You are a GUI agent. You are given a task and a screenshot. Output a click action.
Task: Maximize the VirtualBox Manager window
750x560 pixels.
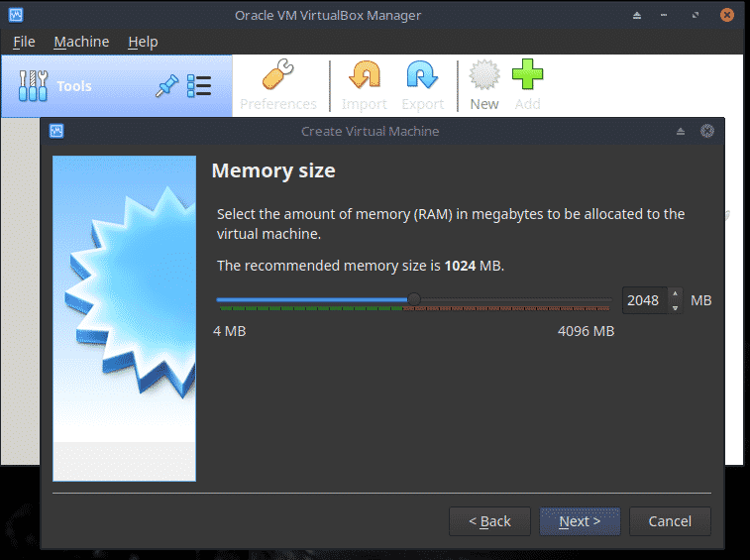pyautogui.click(x=695, y=15)
